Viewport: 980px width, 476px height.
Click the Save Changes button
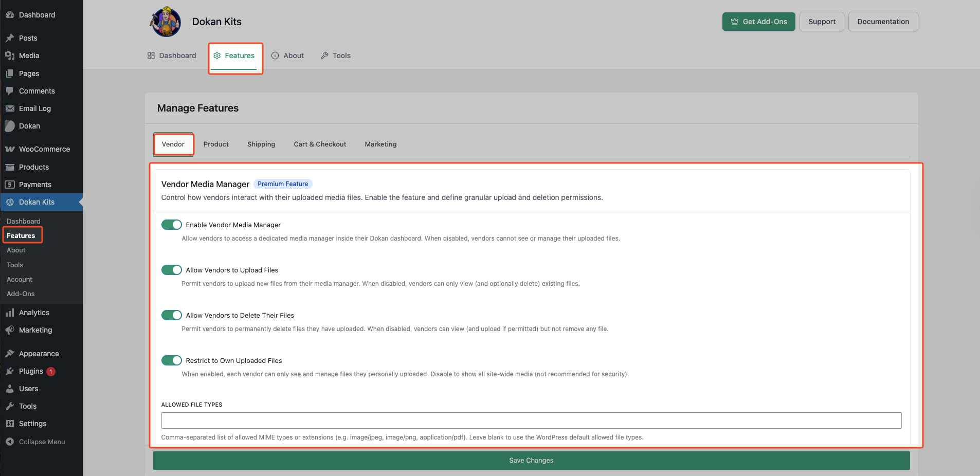click(x=531, y=461)
